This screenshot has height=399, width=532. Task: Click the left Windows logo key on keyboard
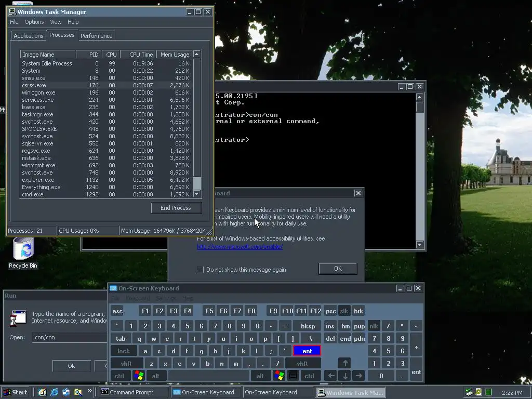tap(139, 376)
